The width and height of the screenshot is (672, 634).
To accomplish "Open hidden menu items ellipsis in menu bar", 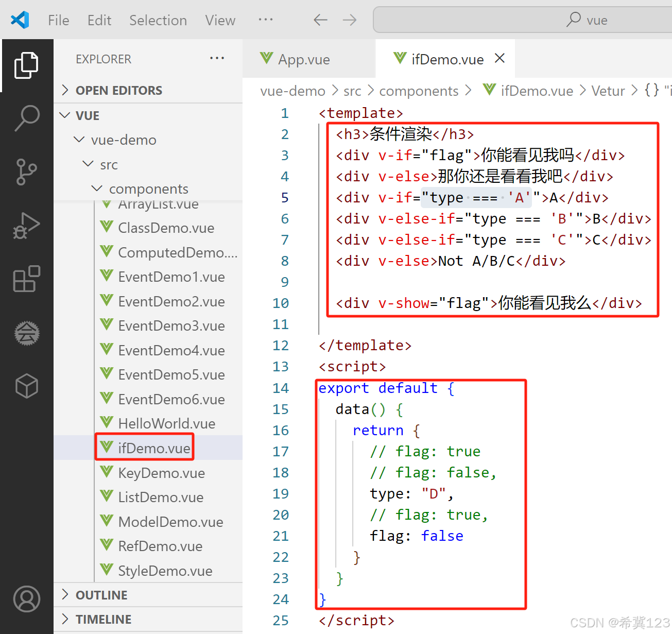I will click(266, 20).
